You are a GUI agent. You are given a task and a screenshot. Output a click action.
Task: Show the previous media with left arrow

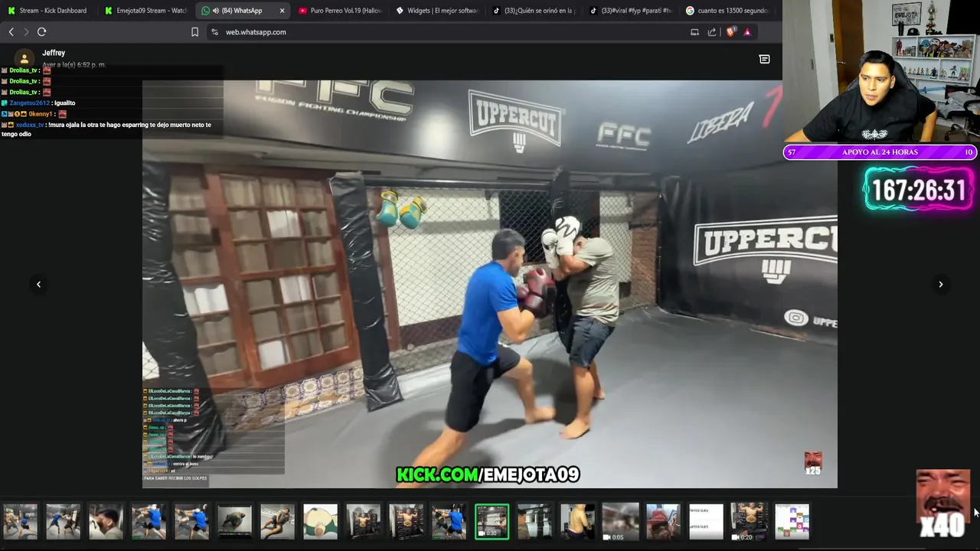pyautogui.click(x=38, y=285)
